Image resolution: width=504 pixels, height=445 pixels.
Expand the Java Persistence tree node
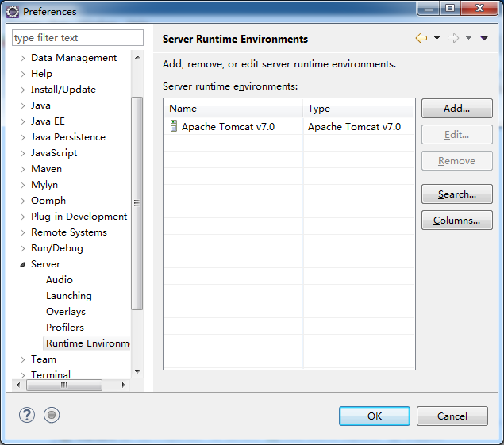(22, 137)
